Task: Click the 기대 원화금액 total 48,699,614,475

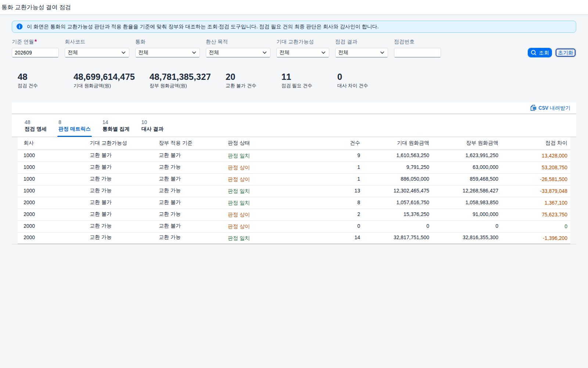Action: 104,77
